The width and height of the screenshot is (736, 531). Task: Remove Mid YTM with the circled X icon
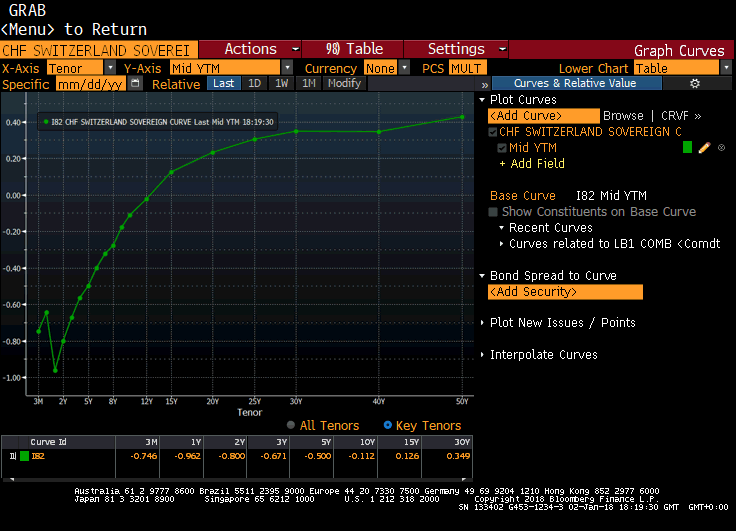tap(721, 148)
